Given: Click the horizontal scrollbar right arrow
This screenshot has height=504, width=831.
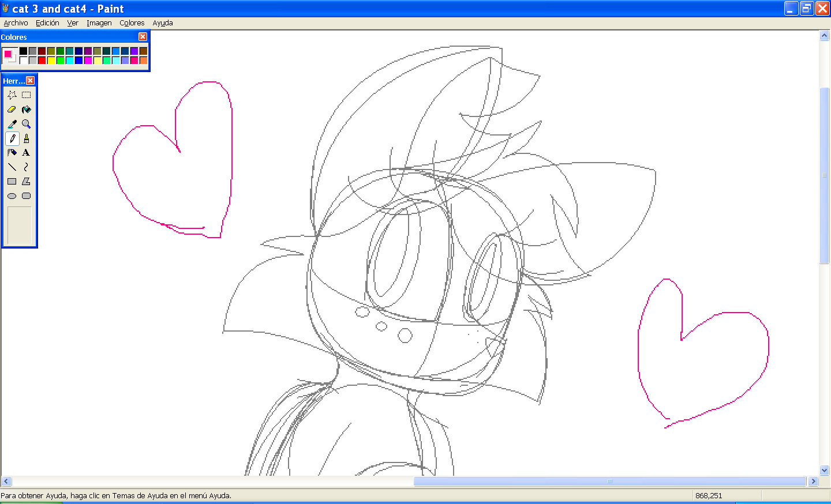Looking at the screenshot, I should point(814,481).
